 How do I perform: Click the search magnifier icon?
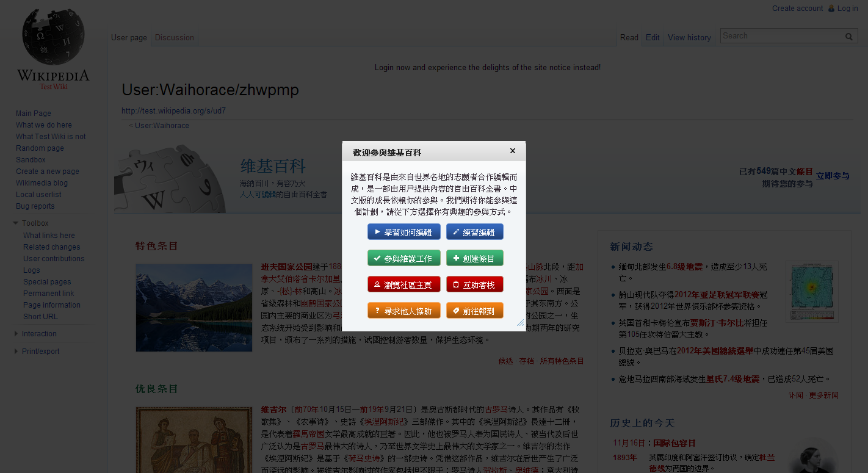coord(848,37)
